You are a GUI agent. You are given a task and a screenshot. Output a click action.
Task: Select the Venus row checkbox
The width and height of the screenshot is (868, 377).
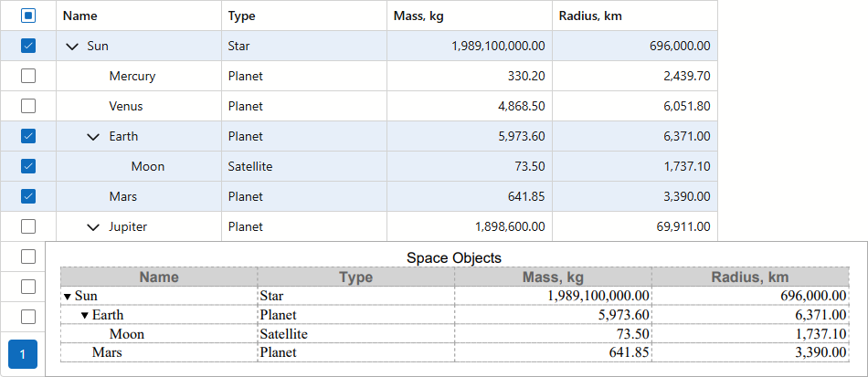coord(27,106)
